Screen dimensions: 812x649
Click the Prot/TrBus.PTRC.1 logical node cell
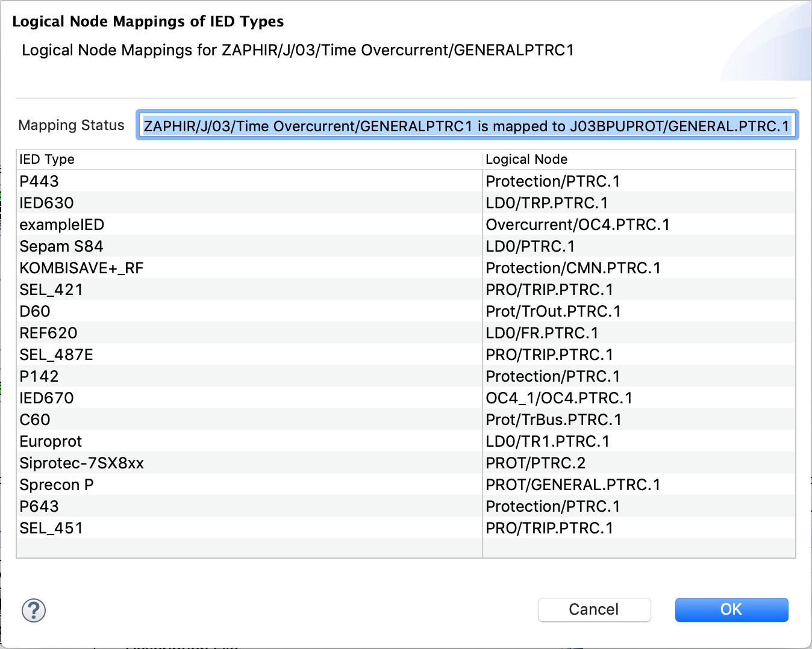553,420
